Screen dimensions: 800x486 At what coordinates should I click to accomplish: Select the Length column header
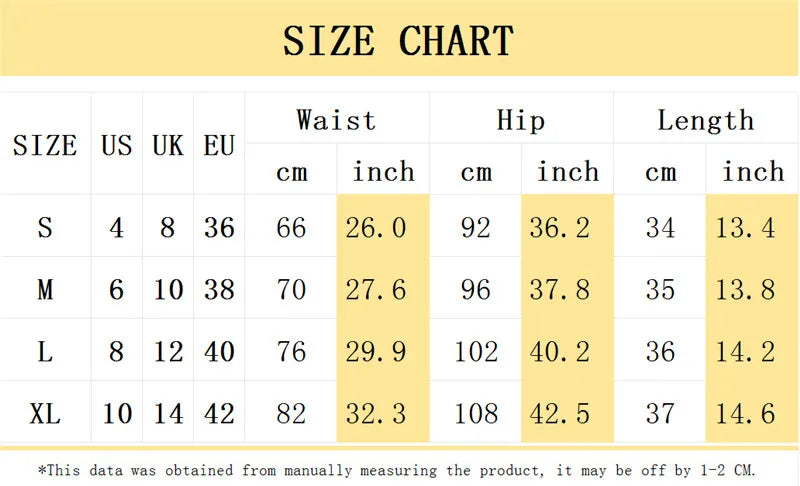706,121
